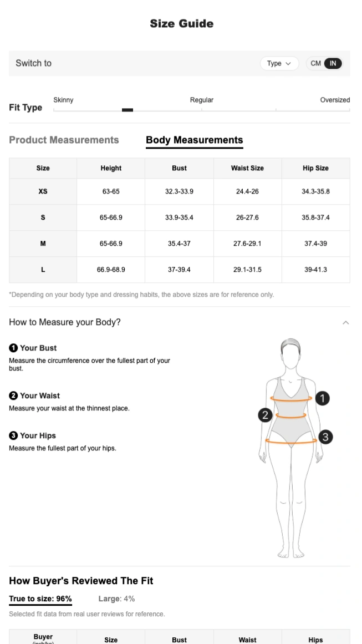Select the Body Measurements tab
362x644 pixels.
pos(194,140)
